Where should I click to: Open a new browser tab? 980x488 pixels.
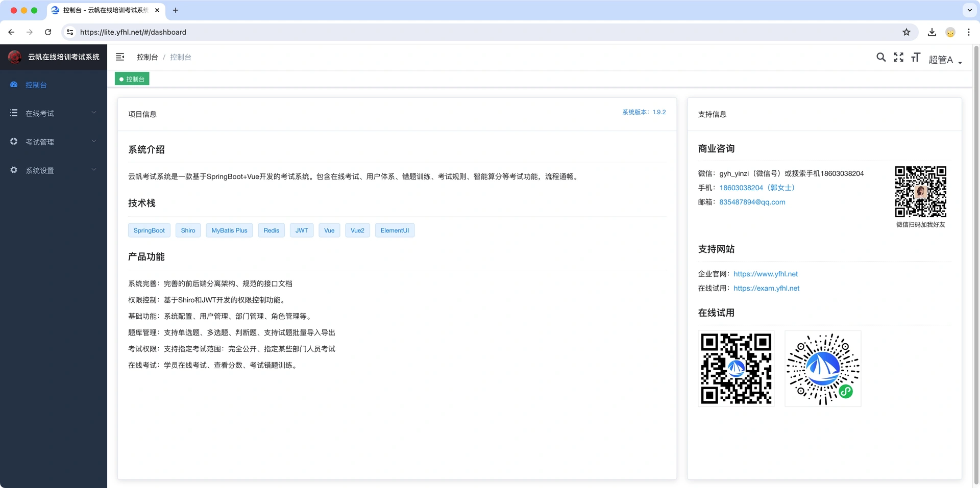pyautogui.click(x=176, y=10)
